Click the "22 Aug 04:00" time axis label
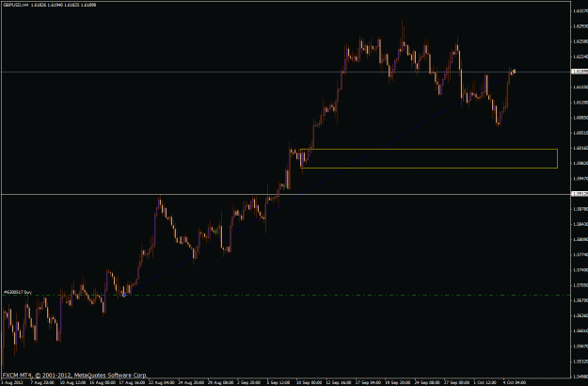Viewport: 588px width, 386px height. point(161,382)
